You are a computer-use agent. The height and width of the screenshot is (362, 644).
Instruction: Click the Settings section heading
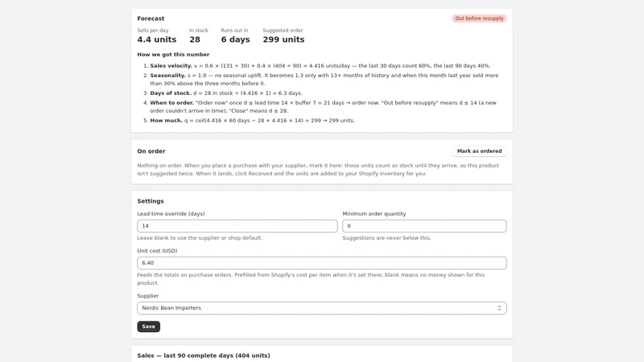coord(151,201)
